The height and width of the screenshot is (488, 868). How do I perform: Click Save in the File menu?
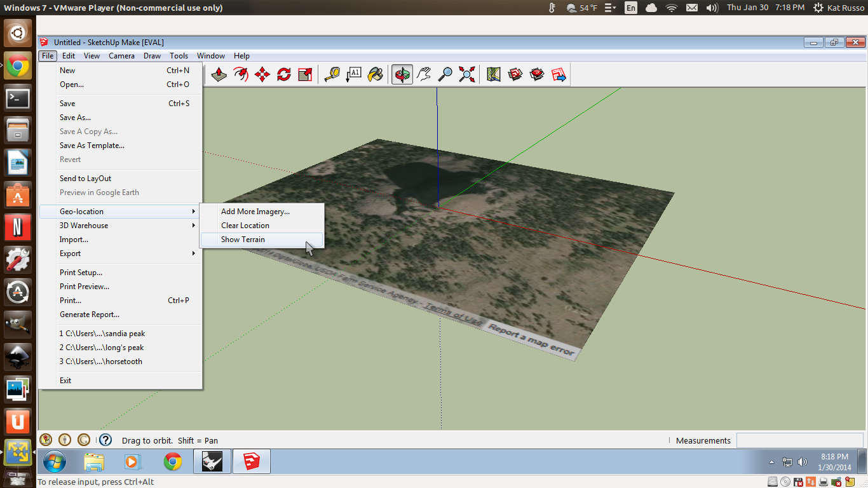coord(119,104)
